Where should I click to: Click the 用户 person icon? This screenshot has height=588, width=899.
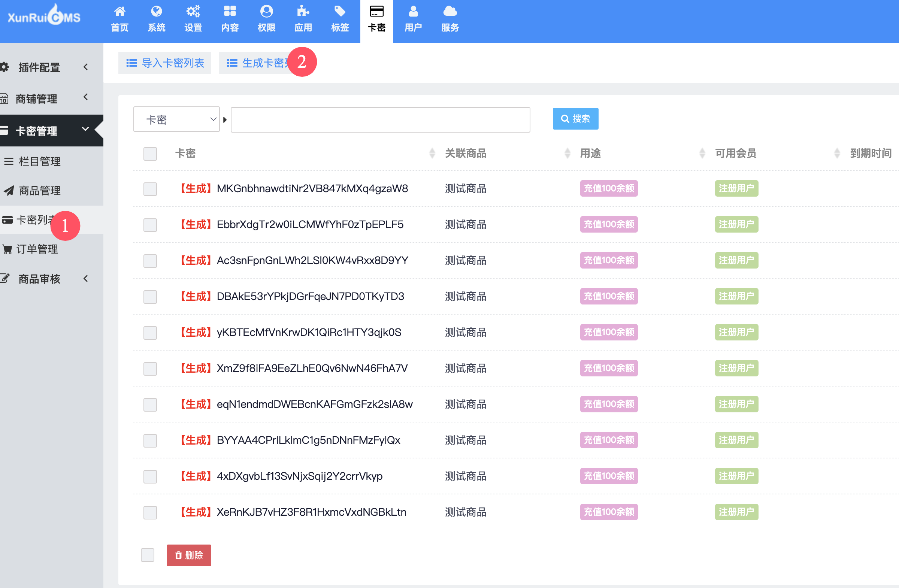tap(413, 11)
